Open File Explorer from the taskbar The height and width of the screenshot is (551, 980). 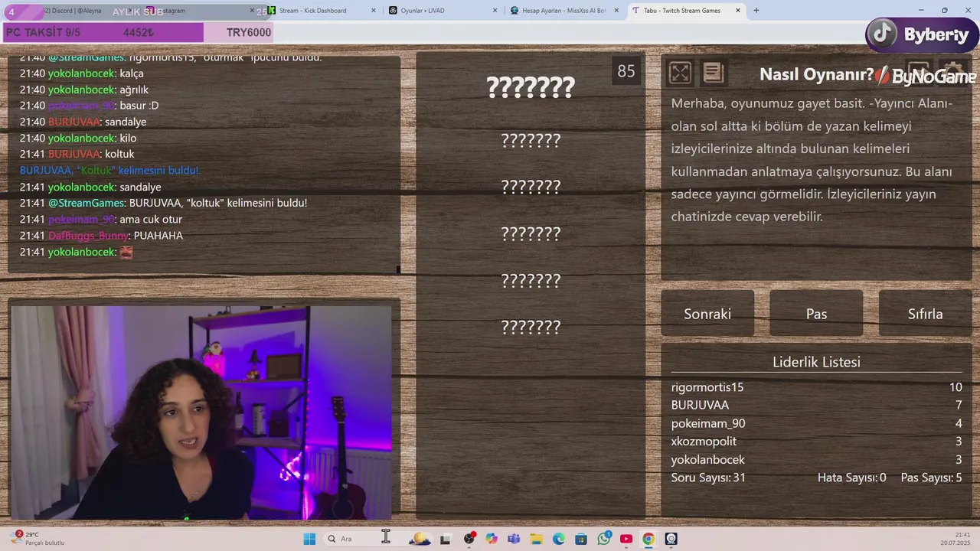[x=536, y=539]
